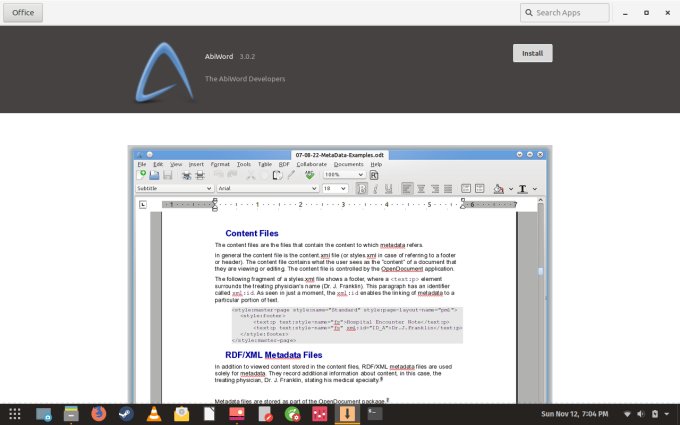Open the font size 18 dropdown in preview
680x425 pixels.
click(335, 188)
